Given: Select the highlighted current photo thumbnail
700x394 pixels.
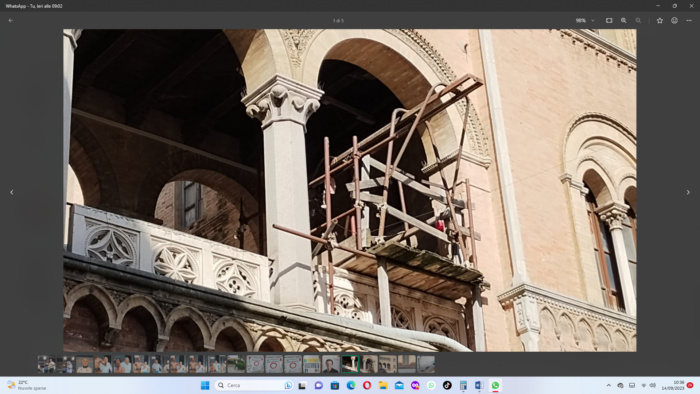Looking at the screenshot, I should click(350, 364).
